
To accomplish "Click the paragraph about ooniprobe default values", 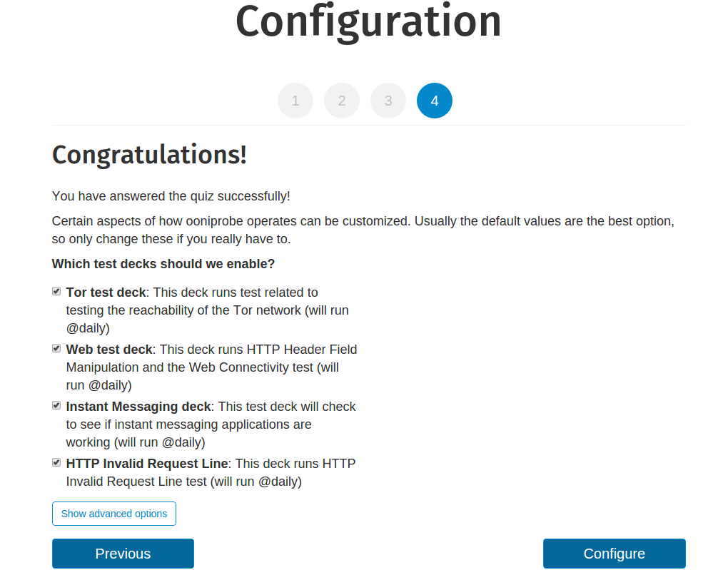I will pos(363,230).
